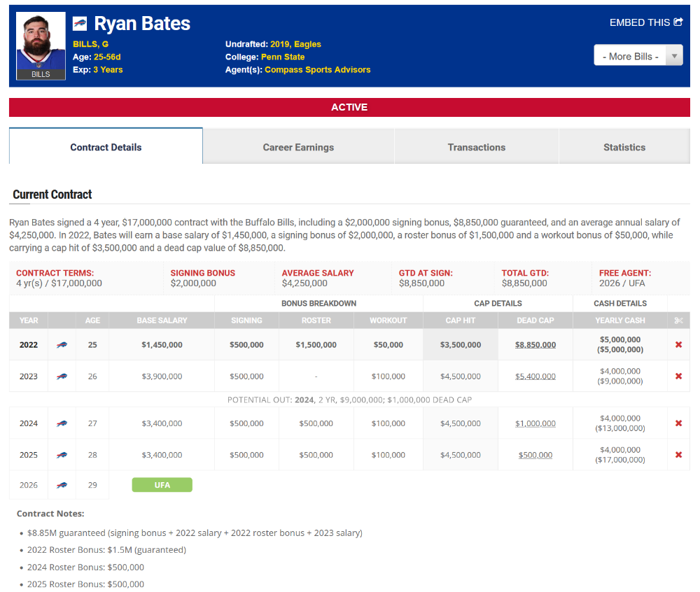This screenshot has height=592, width=700.
Task: Click the red X in the 2023 row
Action: coord(678,376)
